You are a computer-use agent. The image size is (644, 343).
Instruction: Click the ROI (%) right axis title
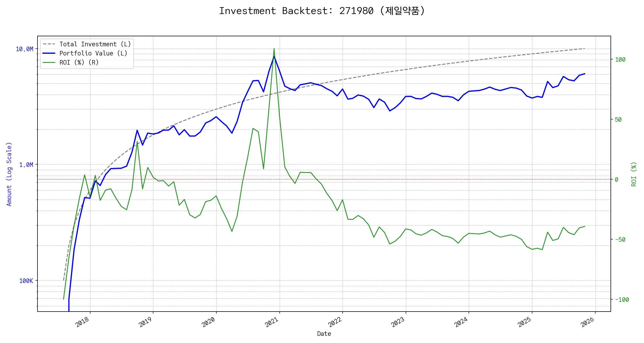click(x=634, y=174)
